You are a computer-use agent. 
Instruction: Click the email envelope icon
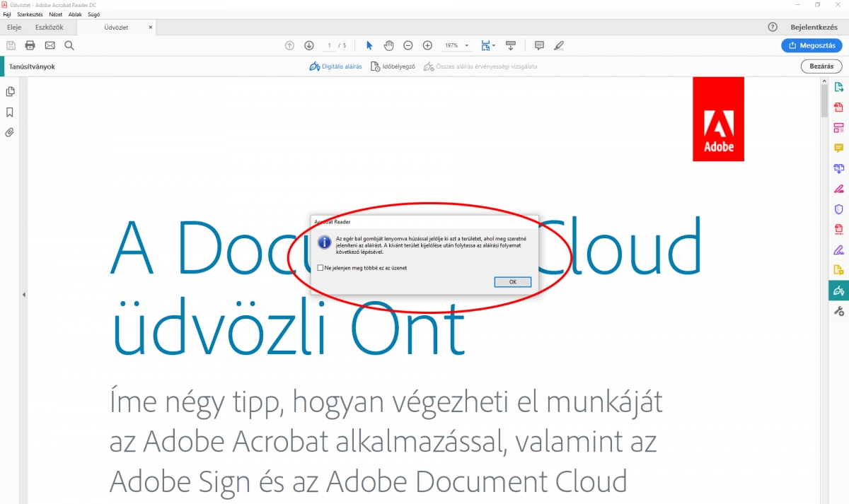coord(50,45)
